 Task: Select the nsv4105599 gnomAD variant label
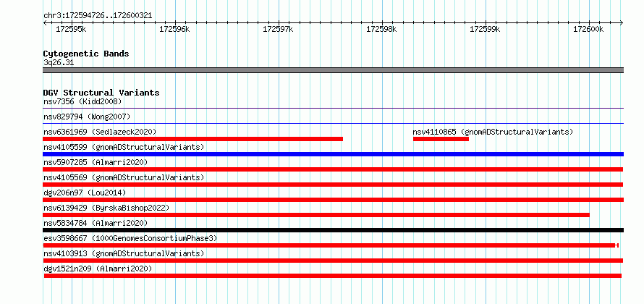pyautogui.click(x=124, y=147)
